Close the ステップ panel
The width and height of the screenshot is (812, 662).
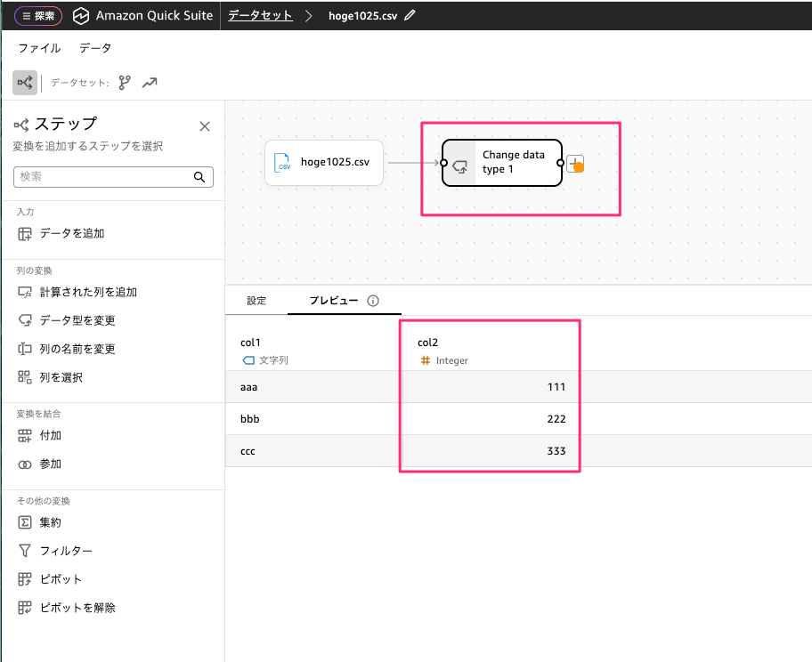coord(205,126)
